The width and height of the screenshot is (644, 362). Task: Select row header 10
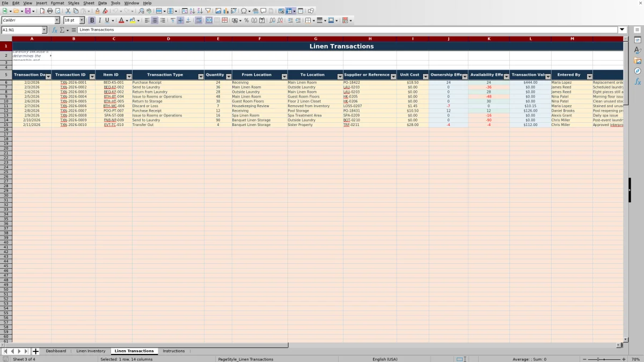6,101
